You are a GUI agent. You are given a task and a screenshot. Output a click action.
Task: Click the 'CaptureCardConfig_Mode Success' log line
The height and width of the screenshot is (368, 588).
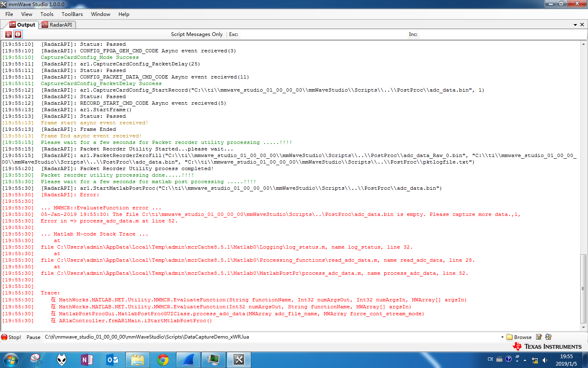point(90,57)
